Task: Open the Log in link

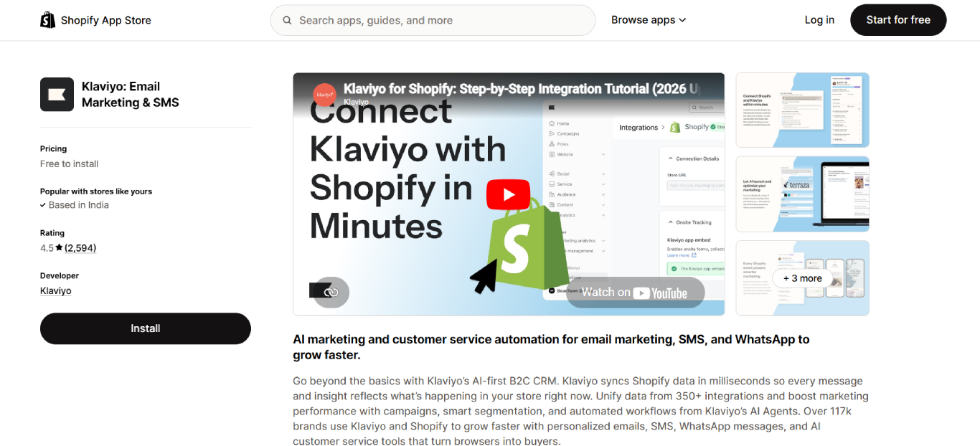Action: (819, 19)
